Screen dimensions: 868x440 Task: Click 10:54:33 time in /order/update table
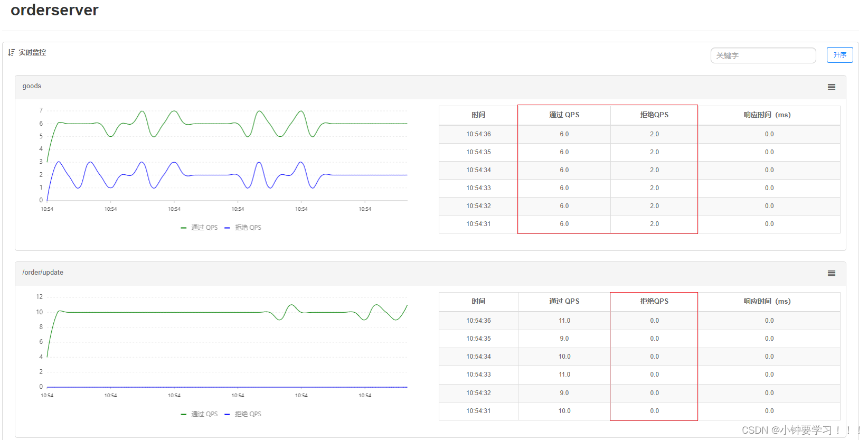pyautogui.click(x=478, y=375)
